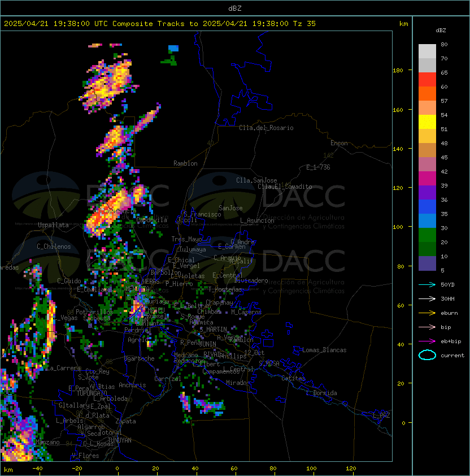Click the cyan 'current' ellipse legend icon

(x=427, y=355)
